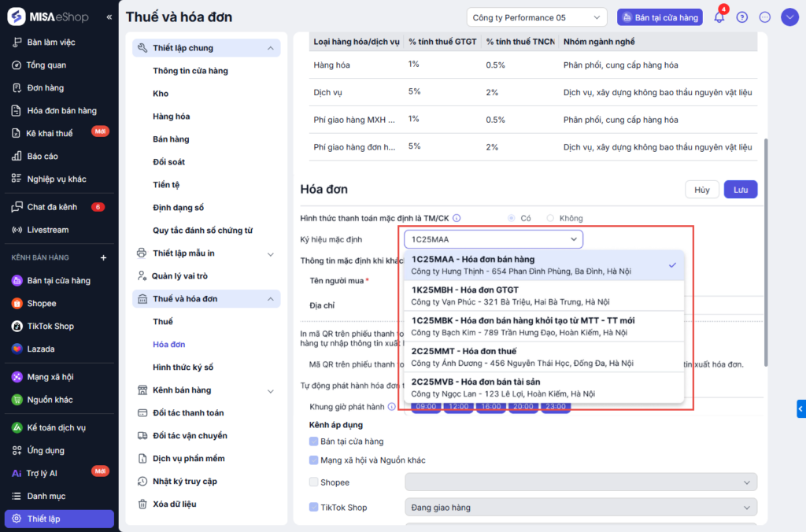Image resolution: width=806 pixels, height=532 pixels.
Task: Open Quy tắc đánh số chứng từ
Action: click(x=202, y=231)
